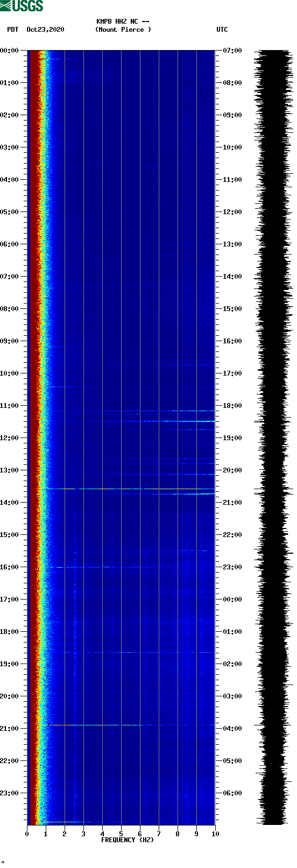The image size is (297, 868).
Task: Click the 10 Hz frequency tick label
Action: coord(215,834)
